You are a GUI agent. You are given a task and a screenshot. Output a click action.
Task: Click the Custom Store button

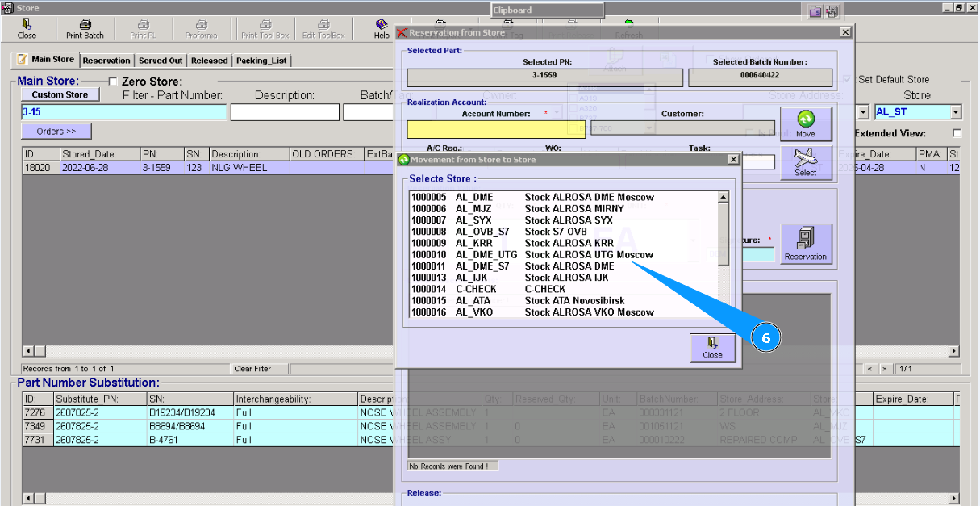(60, 94)
